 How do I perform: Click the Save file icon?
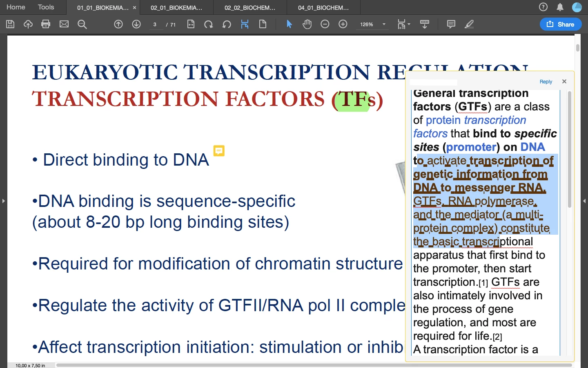10,24
